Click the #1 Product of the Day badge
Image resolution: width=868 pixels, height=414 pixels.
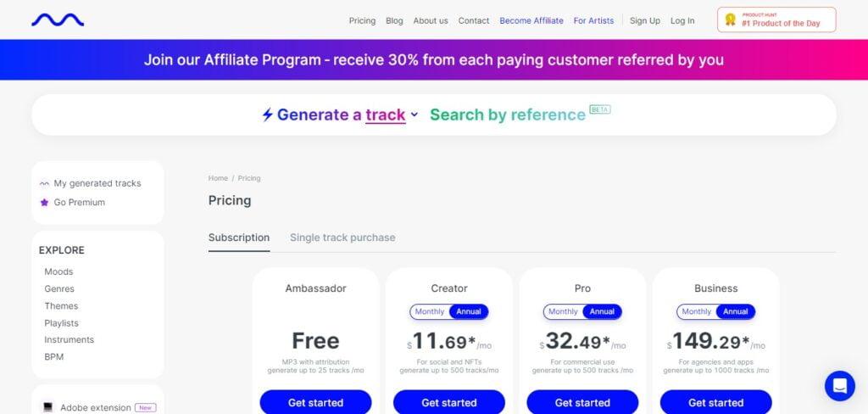[x=776, y=20]
